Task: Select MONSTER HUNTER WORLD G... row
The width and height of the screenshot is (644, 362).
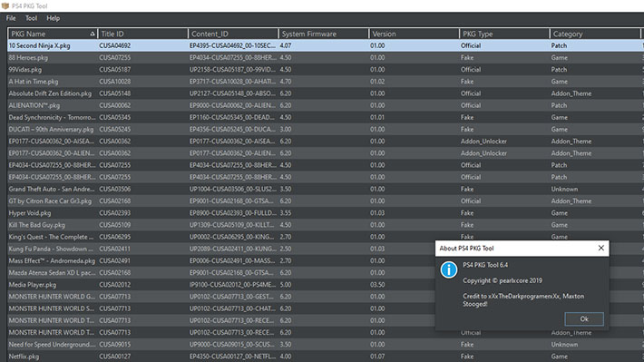Action: [x=326, y=297]
